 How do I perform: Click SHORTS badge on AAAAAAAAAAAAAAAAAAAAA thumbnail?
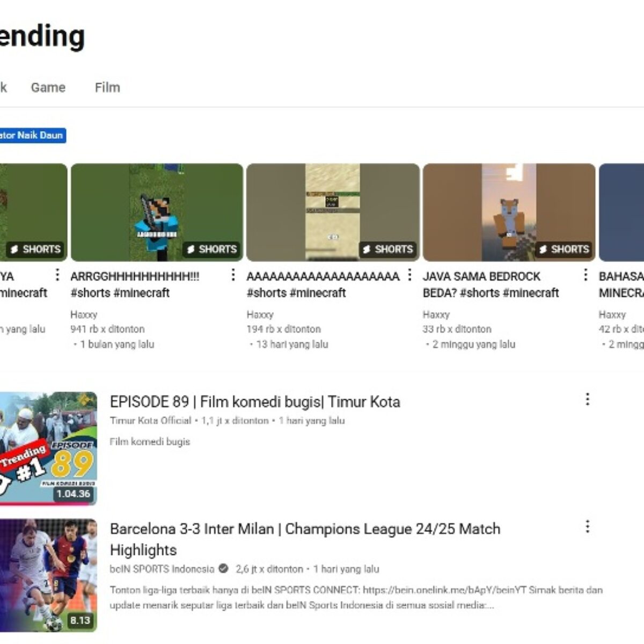coord(387,249)
